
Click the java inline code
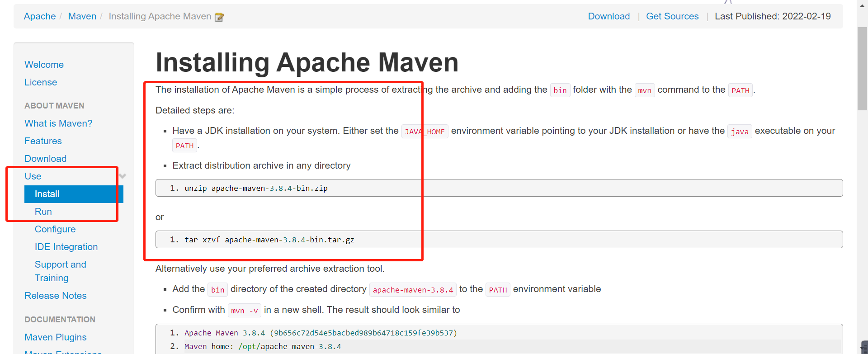[740, 132]
